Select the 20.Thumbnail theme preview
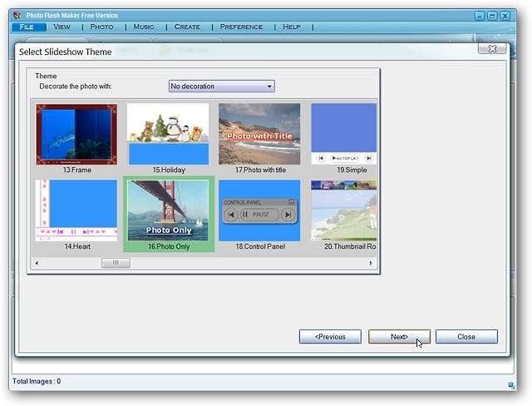Image resolution: width=532 pixels, height=406 pixels. tap(344, 210)
